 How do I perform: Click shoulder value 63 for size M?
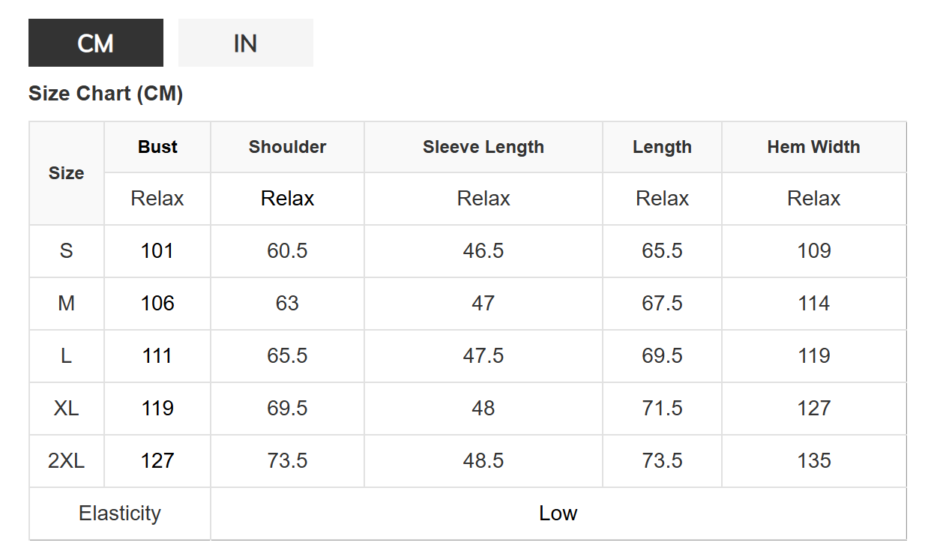[287, 304]
